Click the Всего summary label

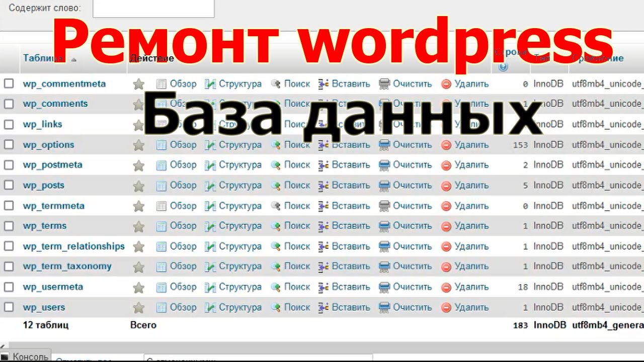pos(143,325)
